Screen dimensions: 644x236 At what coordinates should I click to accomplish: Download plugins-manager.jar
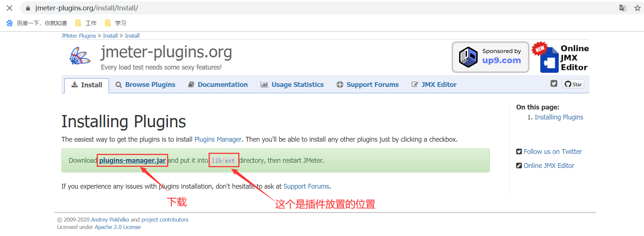tap(132, 161)
